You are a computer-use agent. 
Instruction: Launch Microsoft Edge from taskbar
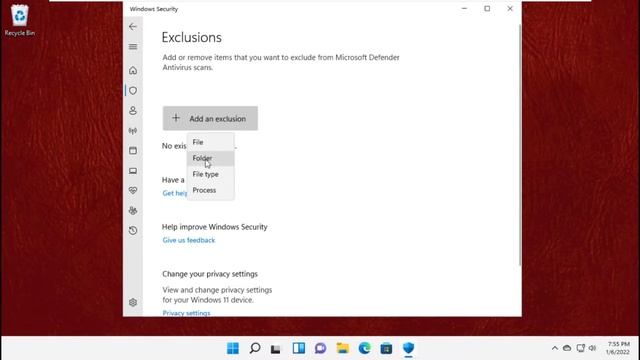pyautogui.click(x=364, y=348)
